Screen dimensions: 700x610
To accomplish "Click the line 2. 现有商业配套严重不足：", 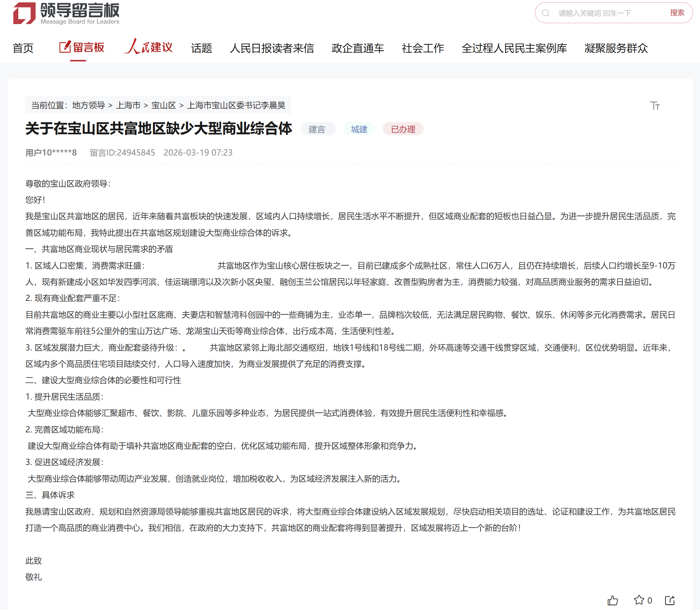I will click(73, 298).
